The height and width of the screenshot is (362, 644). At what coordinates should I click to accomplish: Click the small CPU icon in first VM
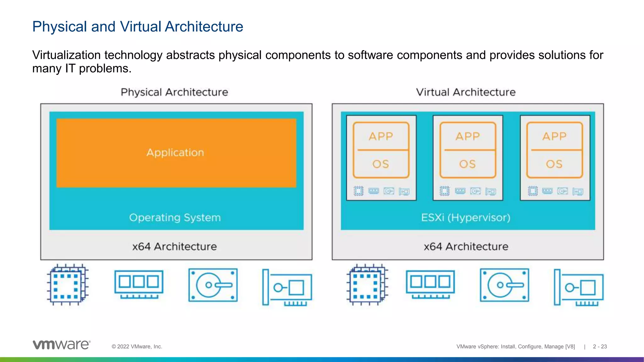coord(358,191)
